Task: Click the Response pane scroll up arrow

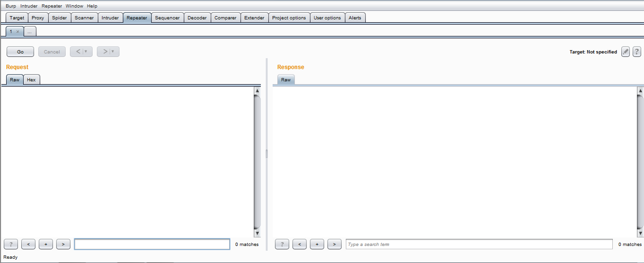Action: coord(641,90)
